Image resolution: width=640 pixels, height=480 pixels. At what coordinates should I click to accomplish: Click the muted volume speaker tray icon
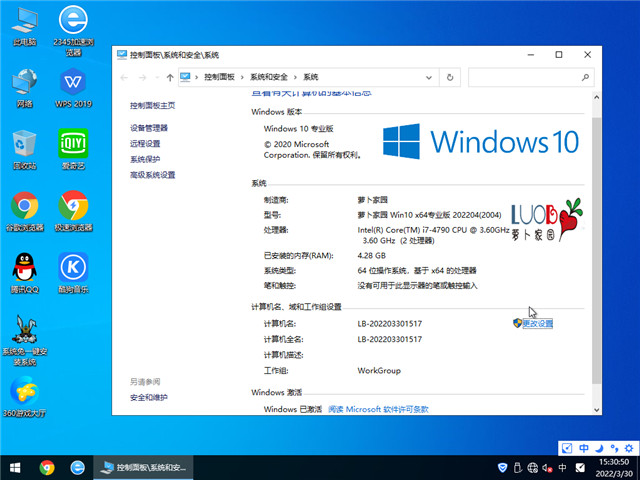(547, 468)
